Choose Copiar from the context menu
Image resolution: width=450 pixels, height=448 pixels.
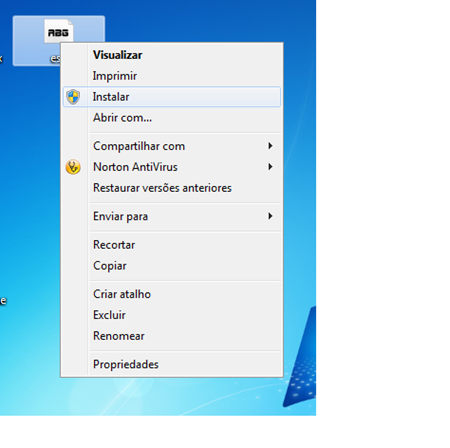172,266
